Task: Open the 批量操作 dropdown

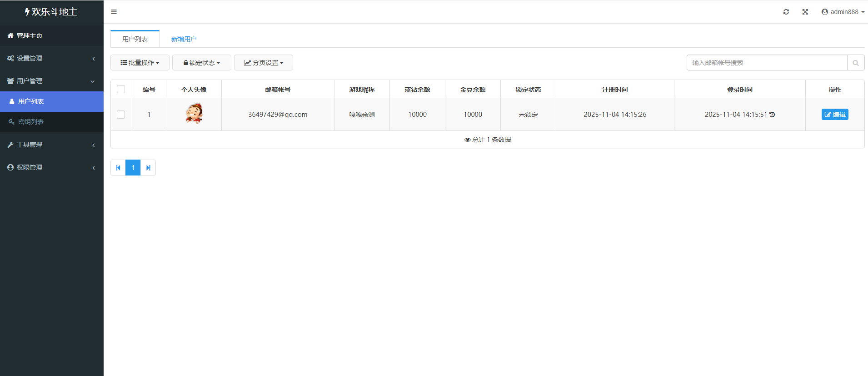Action: tap(140, 63)
